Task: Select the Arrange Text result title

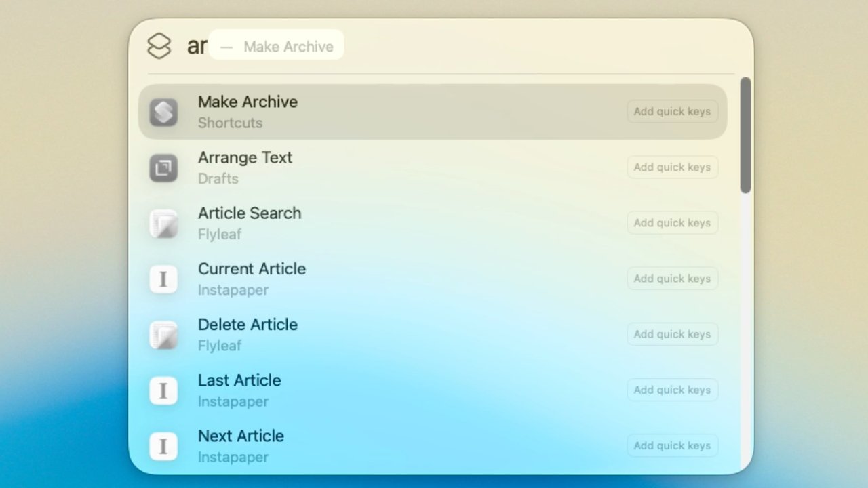Action: coord(245,157)
